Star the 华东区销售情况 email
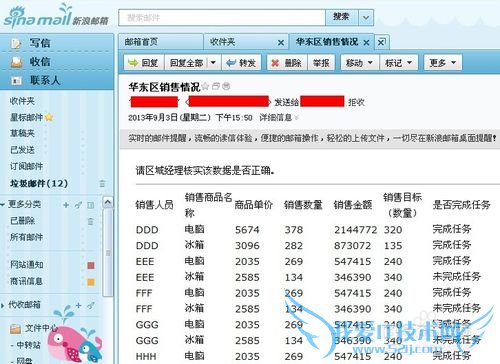The image size is (500, 364). tap(205, 86)
